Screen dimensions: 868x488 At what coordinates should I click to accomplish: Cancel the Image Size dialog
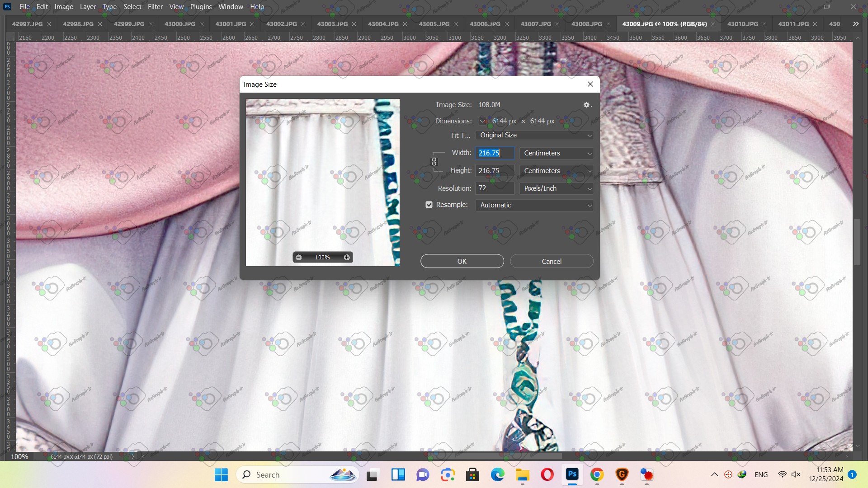pos(552,261)
